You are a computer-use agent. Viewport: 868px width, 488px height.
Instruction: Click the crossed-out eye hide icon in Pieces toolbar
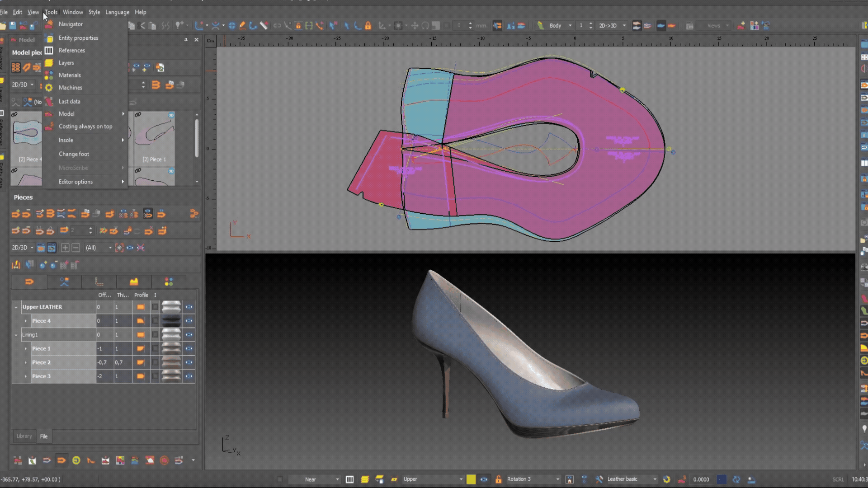(x=141, y=248)
